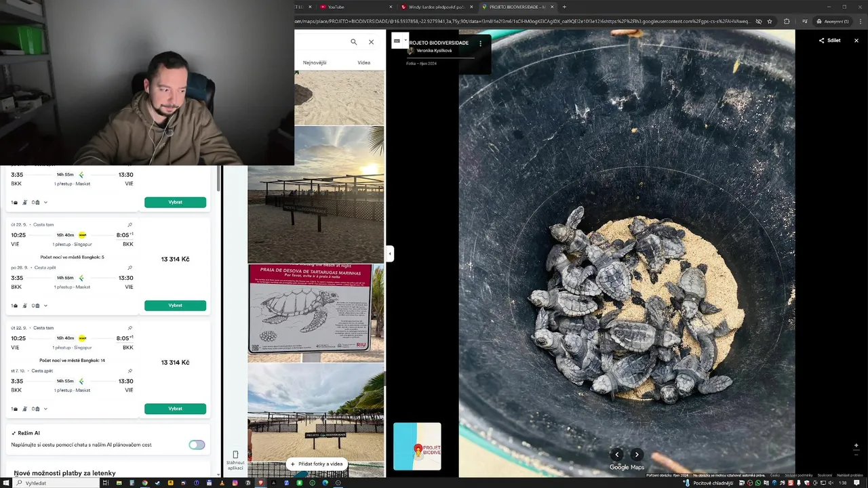Select the 14-night Bangkok flight via Vybrat
The width and height of the screenshot is (868, 488).
175,409
